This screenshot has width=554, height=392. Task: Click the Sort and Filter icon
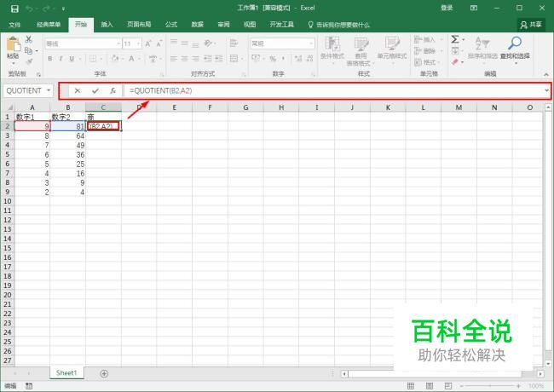482,43
